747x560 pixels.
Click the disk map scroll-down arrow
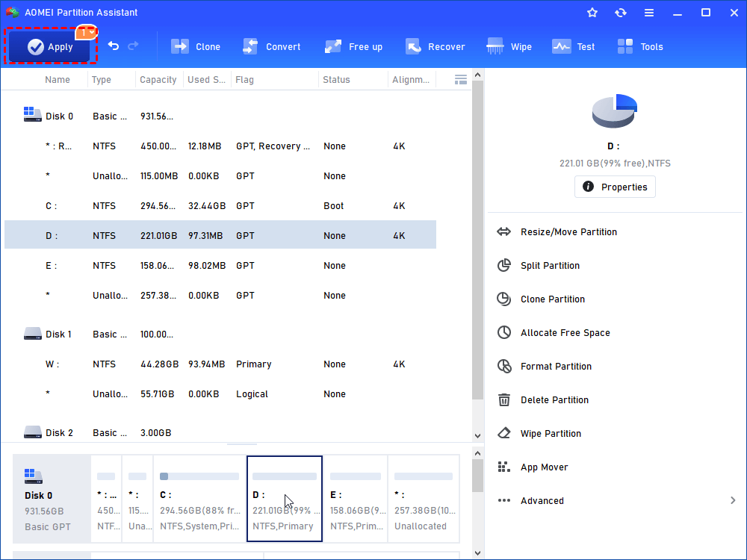477,553
